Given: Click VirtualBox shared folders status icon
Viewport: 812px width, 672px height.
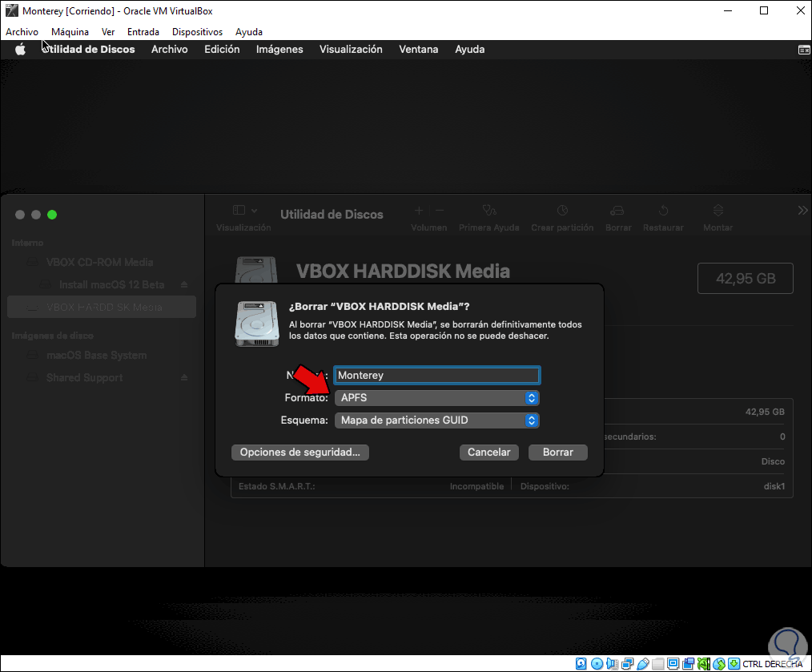Looking at the screenshot, I should click(x=657, y=664).
